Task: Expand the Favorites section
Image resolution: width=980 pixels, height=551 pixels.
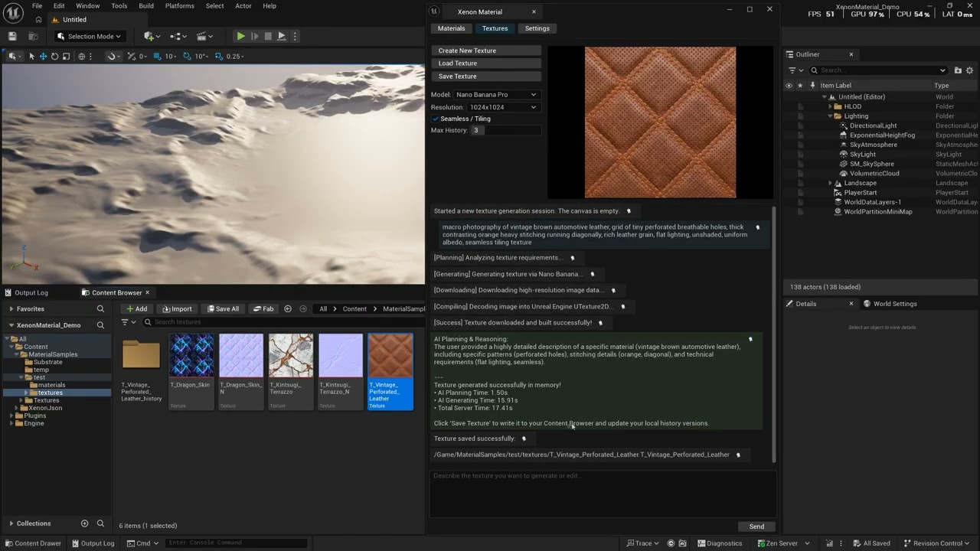Action: coord(11,308)
